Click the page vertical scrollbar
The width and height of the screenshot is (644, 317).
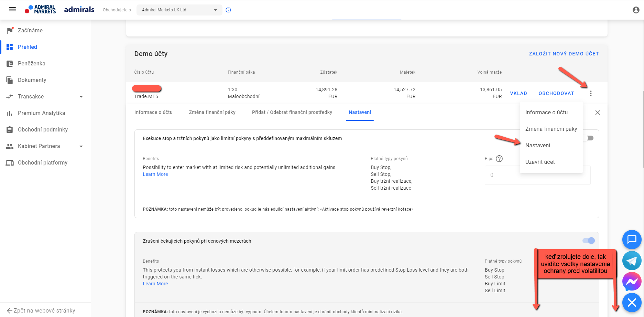coord(643,129)
